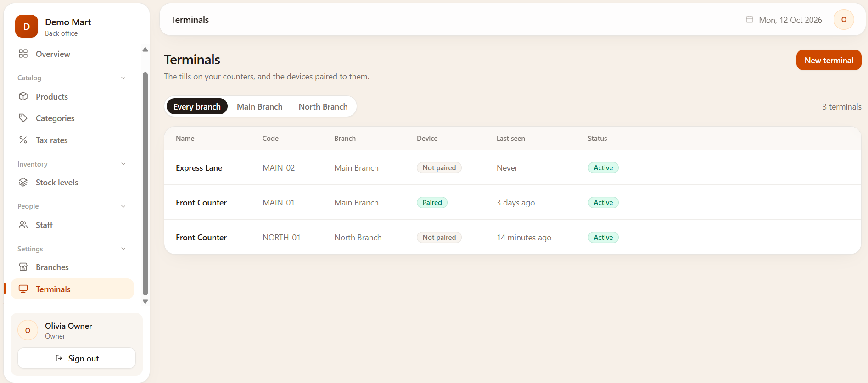Click the Name column header
The image size is (868, 383).
pyautogui.click(x=185, y=138)
